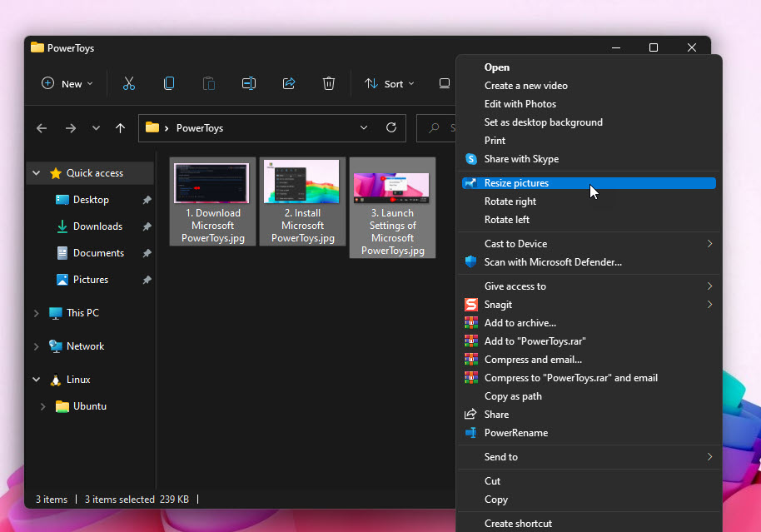Image resolution: width=761 pixels, height=532 pixels.
Task: Unpin Desktop using its pin icon
Action: (x=147, y=200)
